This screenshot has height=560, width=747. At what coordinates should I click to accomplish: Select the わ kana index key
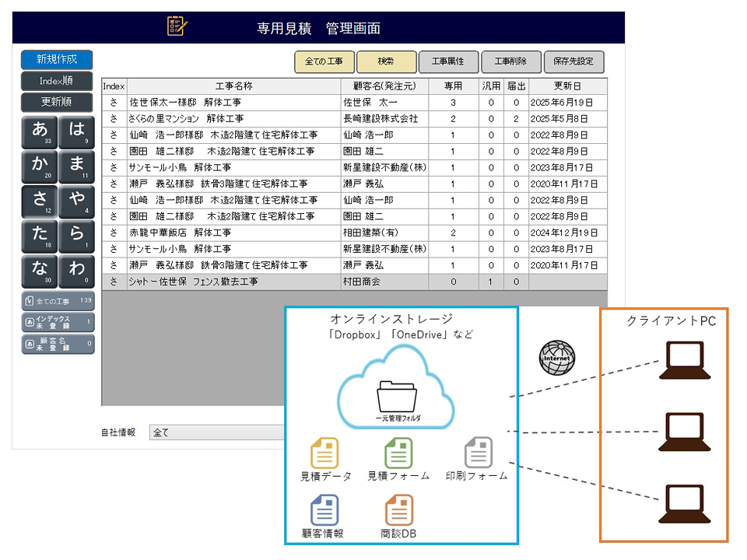click(x=77, y=271)
